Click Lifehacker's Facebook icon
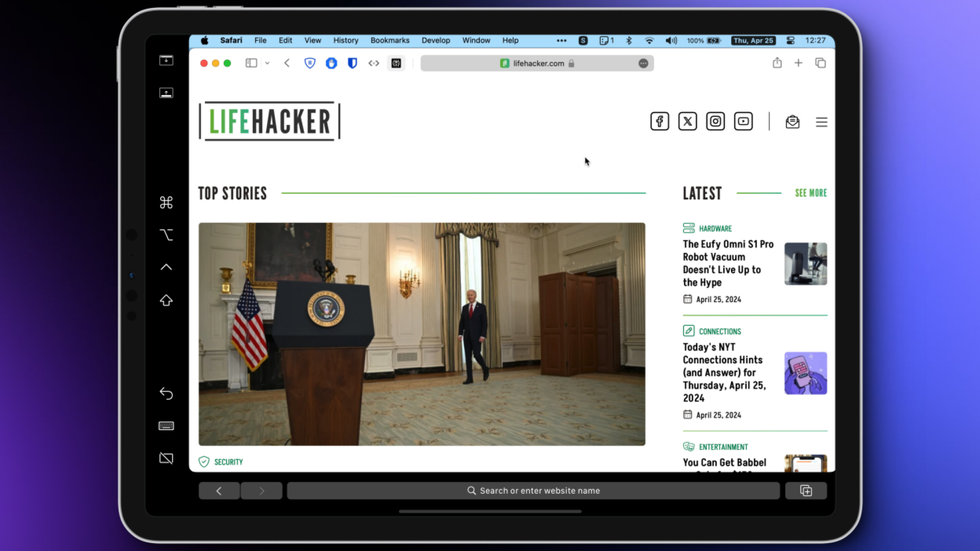 pos(660,121)
